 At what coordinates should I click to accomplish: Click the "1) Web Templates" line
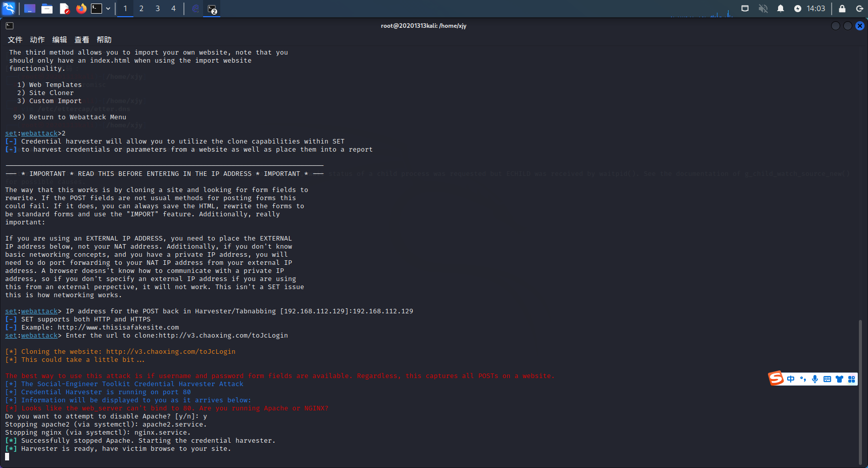click(x=50, y=85)
